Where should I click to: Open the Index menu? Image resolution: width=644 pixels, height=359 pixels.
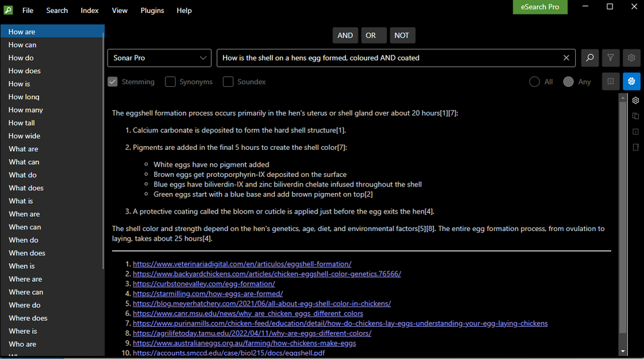tap(90, 10)
